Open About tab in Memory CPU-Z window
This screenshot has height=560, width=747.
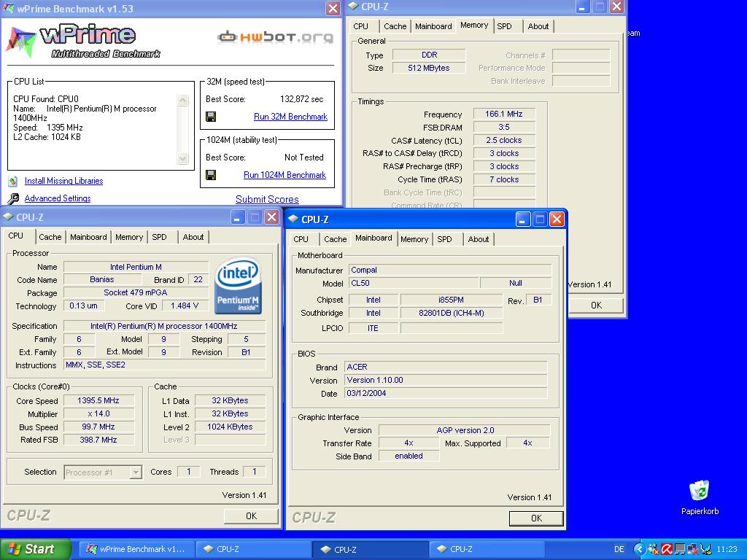point(538,26)
